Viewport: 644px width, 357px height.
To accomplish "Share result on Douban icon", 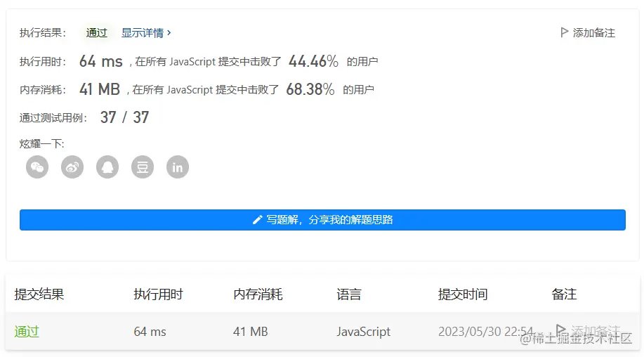I will (143, 167).
